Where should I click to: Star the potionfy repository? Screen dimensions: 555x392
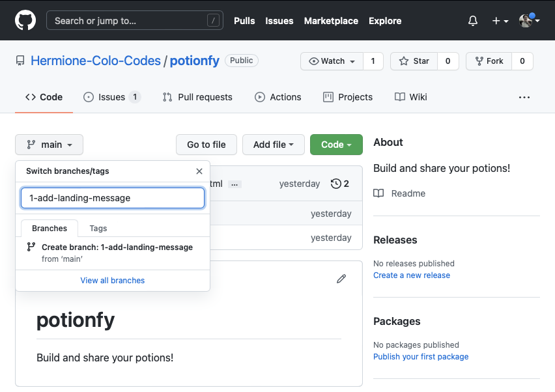pyautogui.click(x=414, y=61)
